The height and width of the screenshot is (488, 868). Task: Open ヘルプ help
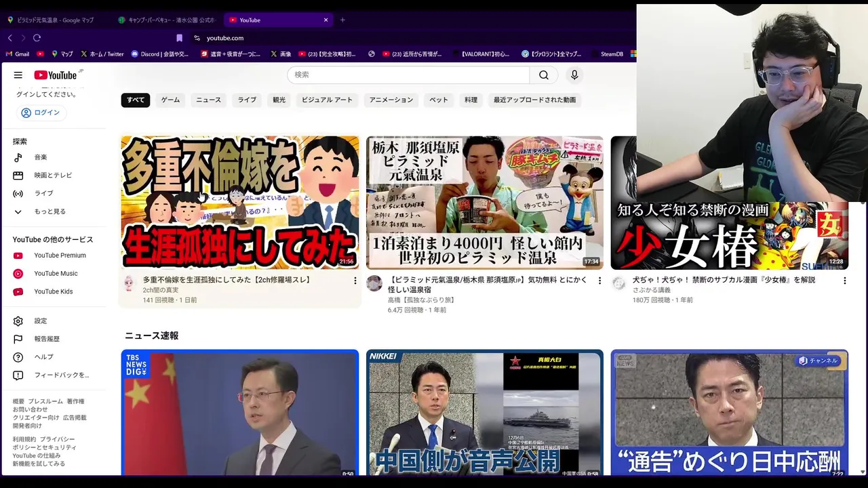(54, 357)
